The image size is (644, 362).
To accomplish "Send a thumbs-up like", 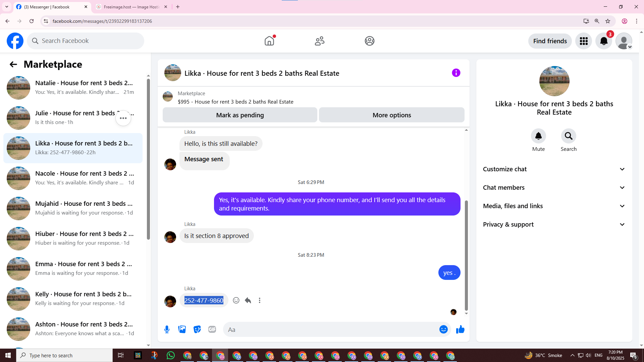I will 460,329.
